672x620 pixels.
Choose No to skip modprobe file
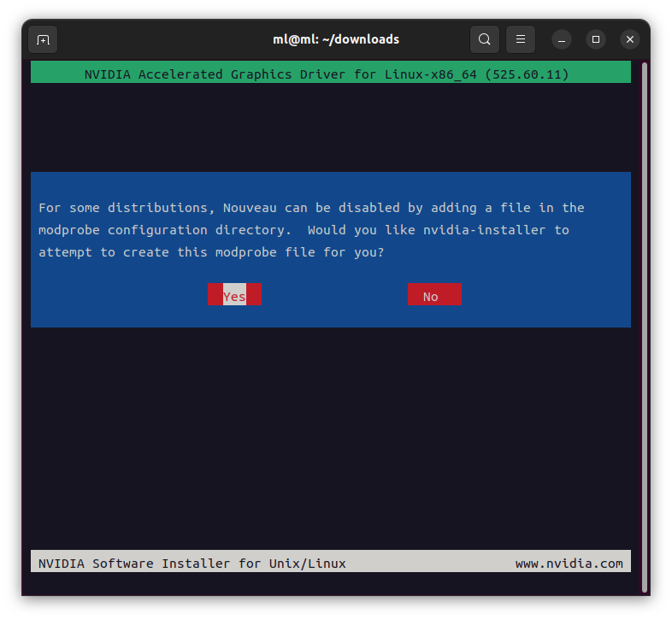[x=434, y=294]
